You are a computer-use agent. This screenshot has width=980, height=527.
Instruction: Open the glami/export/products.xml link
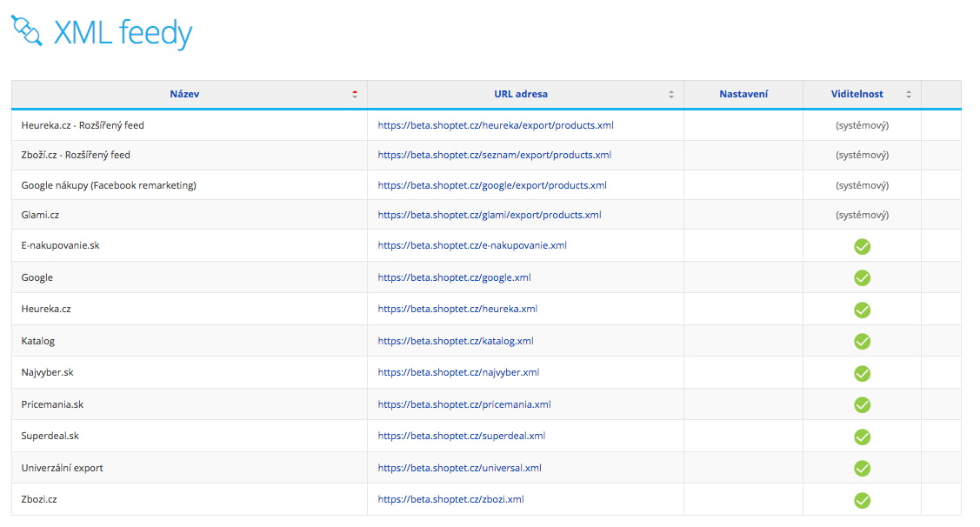pyautogui.click(x=490, y=215)
